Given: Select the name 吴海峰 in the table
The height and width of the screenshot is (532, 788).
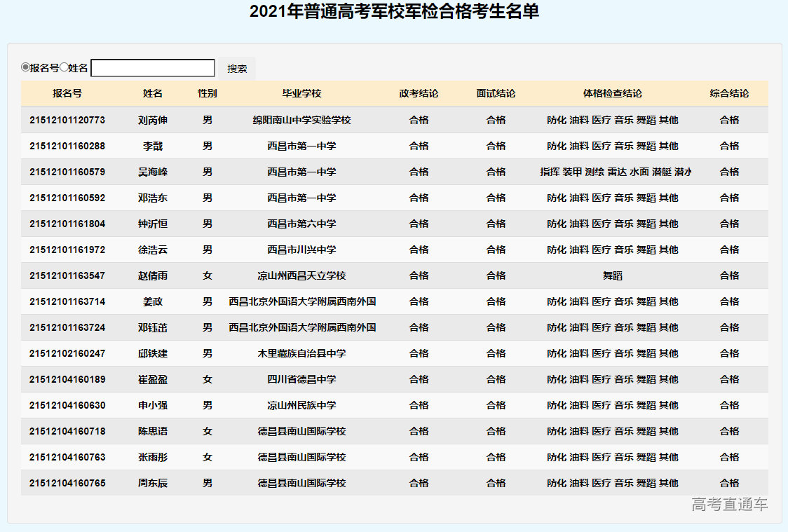Looking at the screenshot, I should [153, 172].
